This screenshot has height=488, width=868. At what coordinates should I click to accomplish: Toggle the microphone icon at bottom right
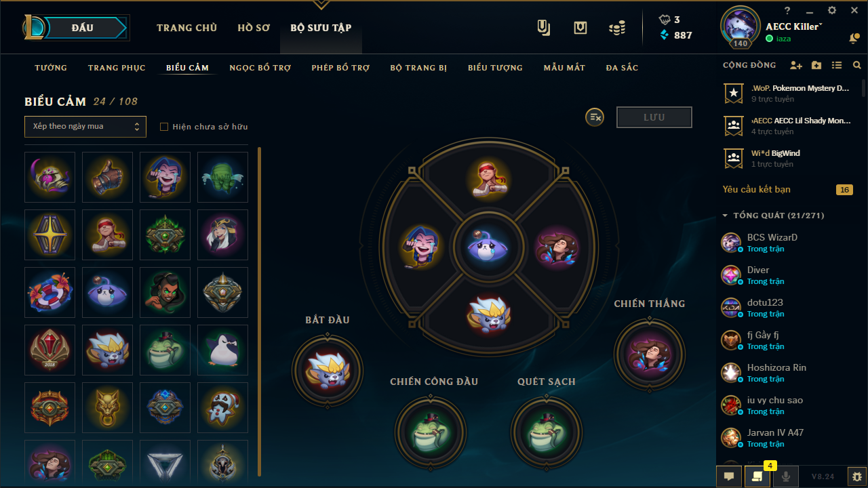click(786, 476)
